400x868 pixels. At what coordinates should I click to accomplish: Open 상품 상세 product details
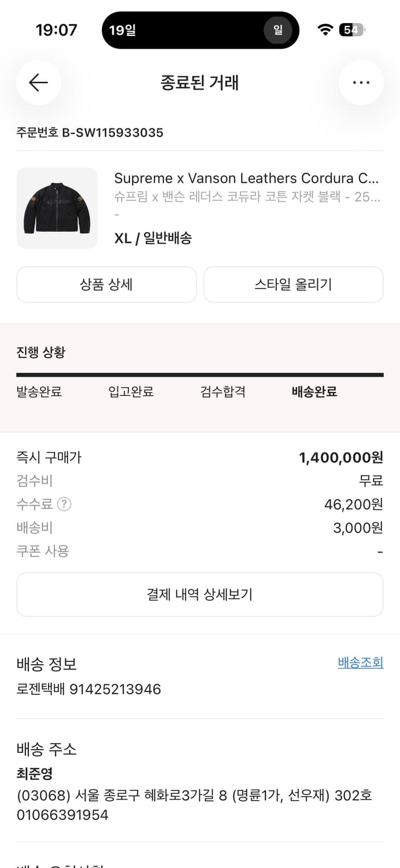[107, 284]
